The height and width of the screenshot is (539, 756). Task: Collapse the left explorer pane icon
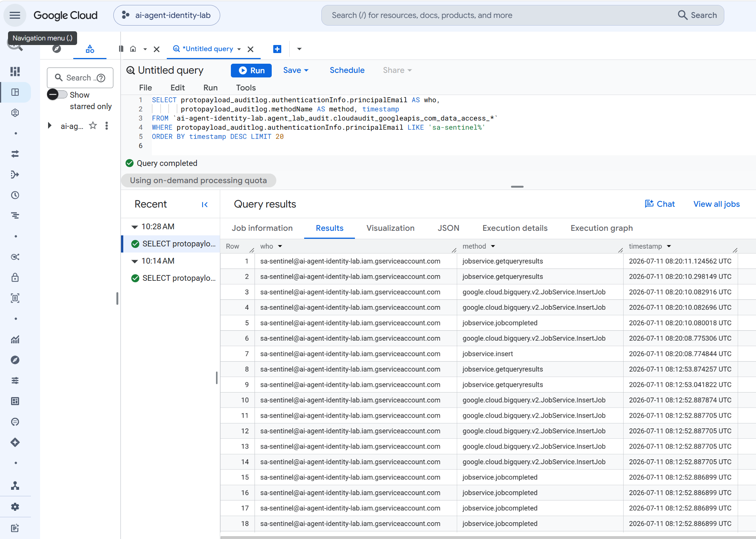tap(121, 49)
